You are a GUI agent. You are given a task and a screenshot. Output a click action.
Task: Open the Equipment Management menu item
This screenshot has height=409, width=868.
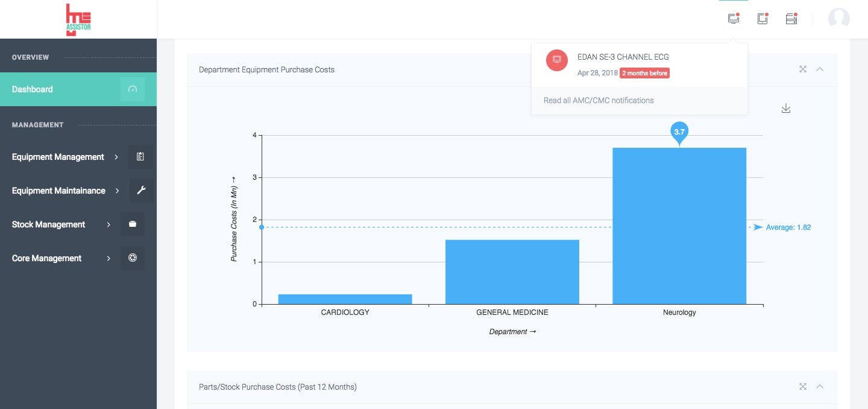[58, 157]
